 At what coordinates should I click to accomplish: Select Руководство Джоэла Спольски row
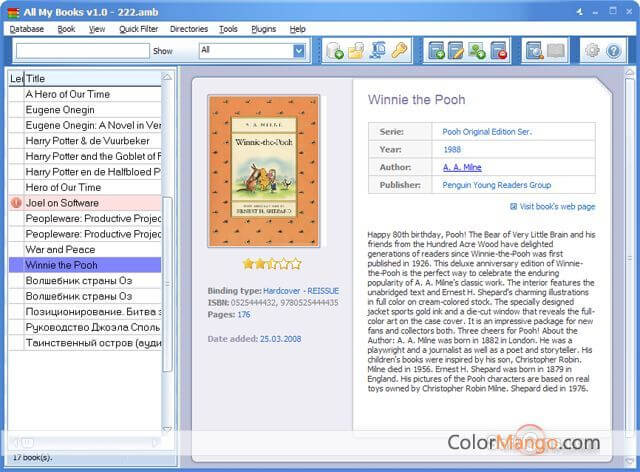coord(85,327)
